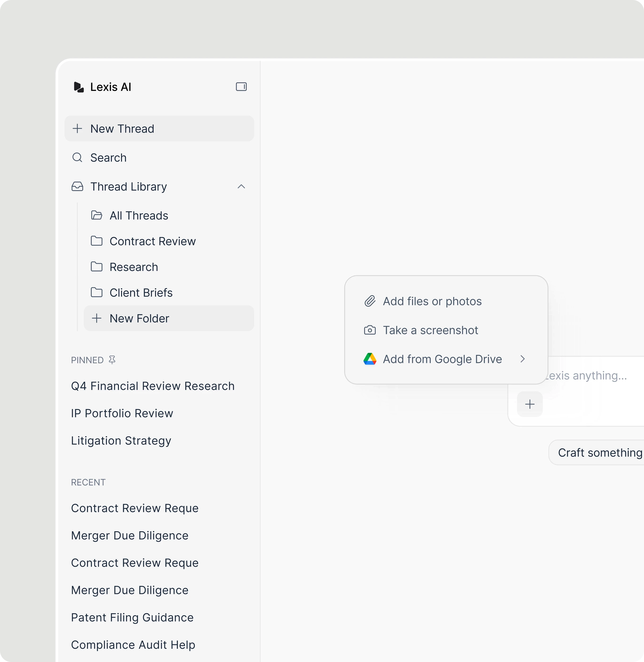Open the Contract Review folder
This screenshot has width=644, height=662.
(x=169, y=241)
